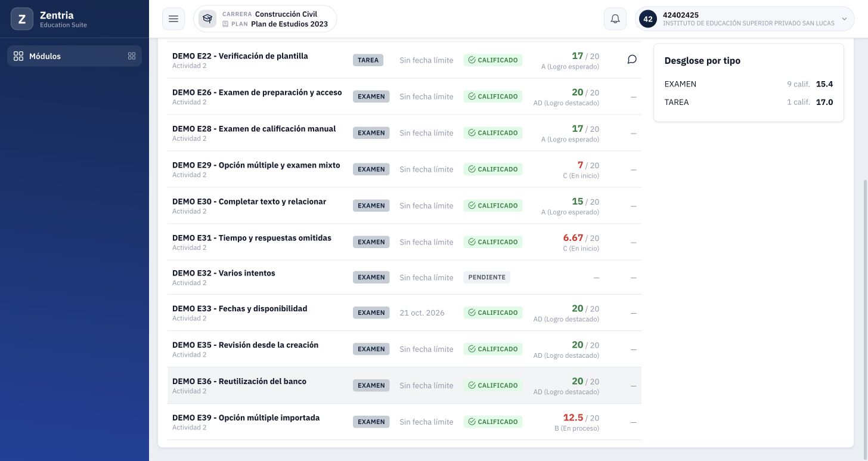Click the EXAMEN badge on DEMO E39
The width and height of the screenshot is (868, 461).
[371, 422]
